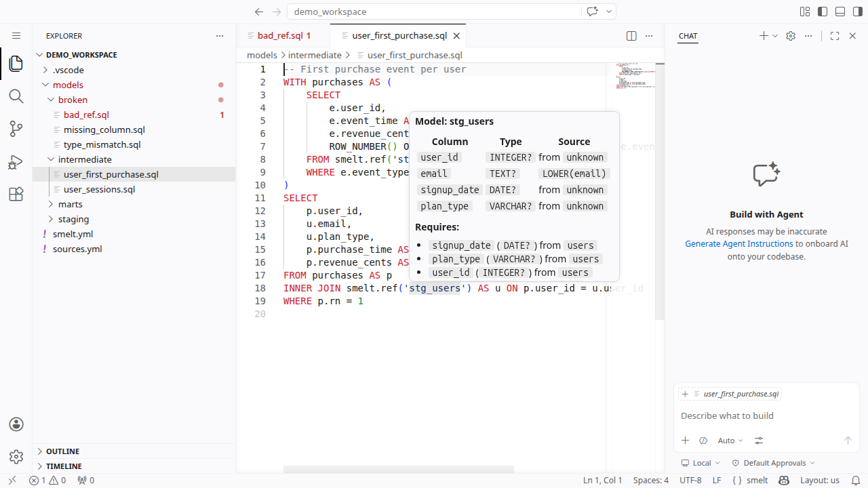
Task: Collapse the intermediate folder
Action: coord(84,159)
